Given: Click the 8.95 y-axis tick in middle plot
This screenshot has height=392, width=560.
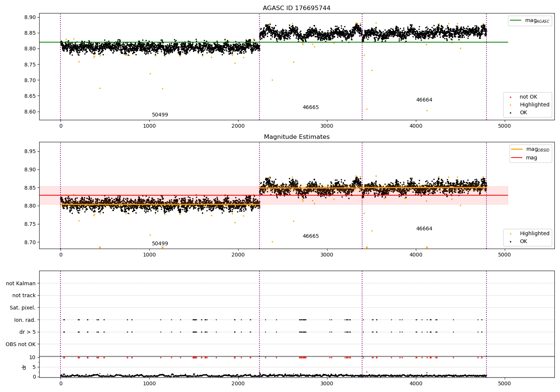Looking at the screenshot, I should click(30, 151).
